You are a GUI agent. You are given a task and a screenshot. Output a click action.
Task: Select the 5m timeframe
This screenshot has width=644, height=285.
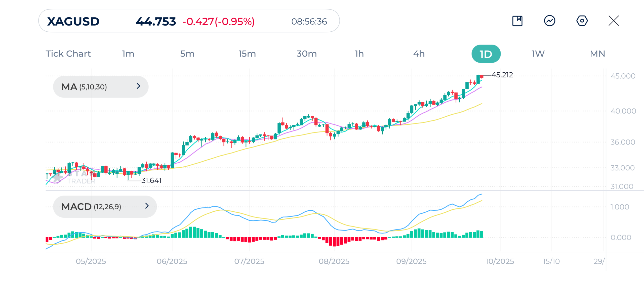pyautogui.click(x=187, y=54)
